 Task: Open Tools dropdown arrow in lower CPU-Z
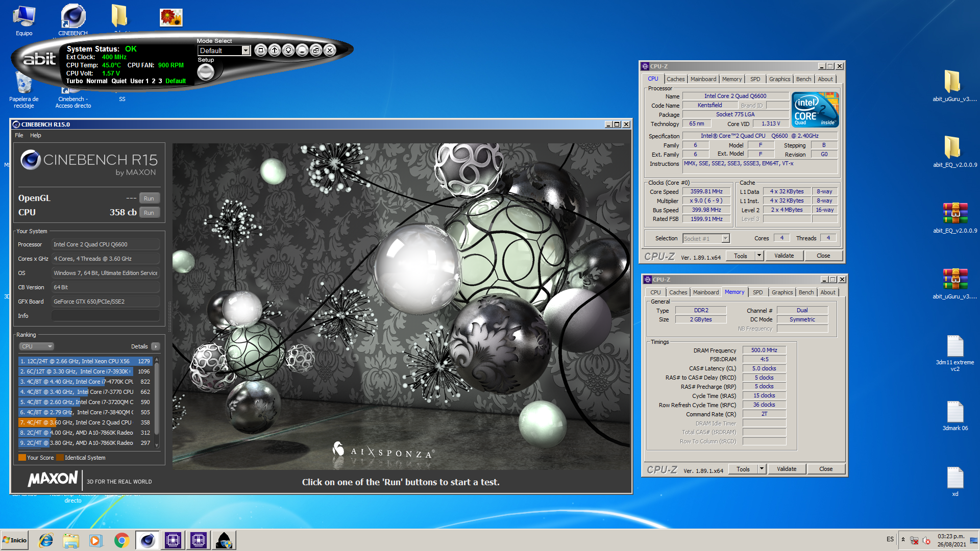pos(762,469)
